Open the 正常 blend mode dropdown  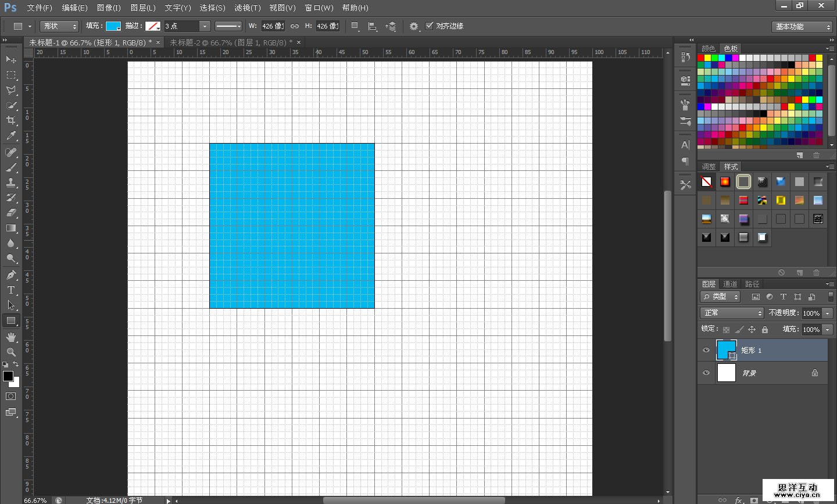tap(732, 313)
